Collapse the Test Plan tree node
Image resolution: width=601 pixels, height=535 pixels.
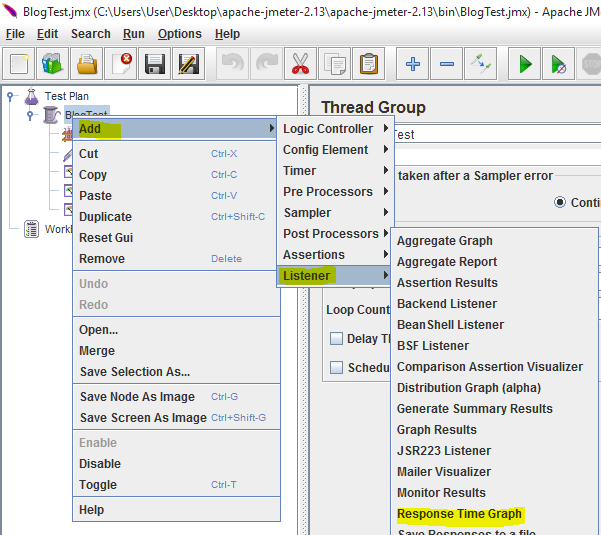click(11, 96)
